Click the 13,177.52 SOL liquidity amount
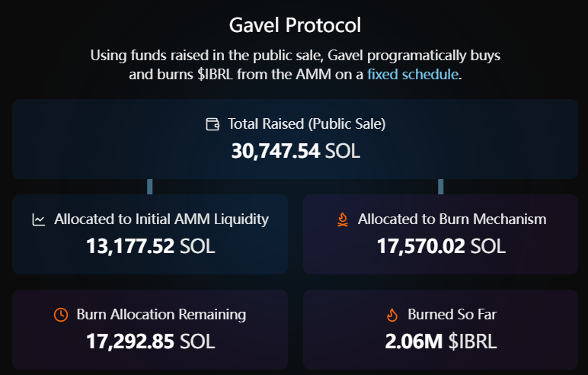The image size is (588, 375). 150,246
